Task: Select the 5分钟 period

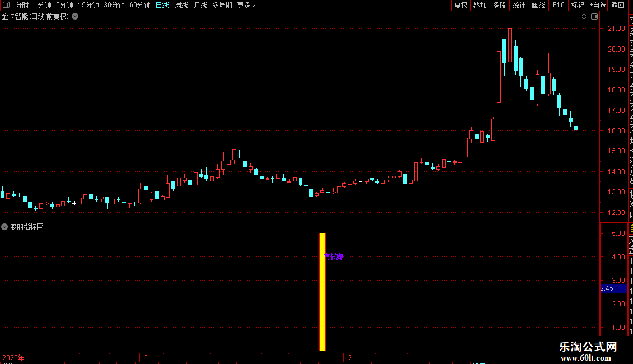Action: pos(64,5)
